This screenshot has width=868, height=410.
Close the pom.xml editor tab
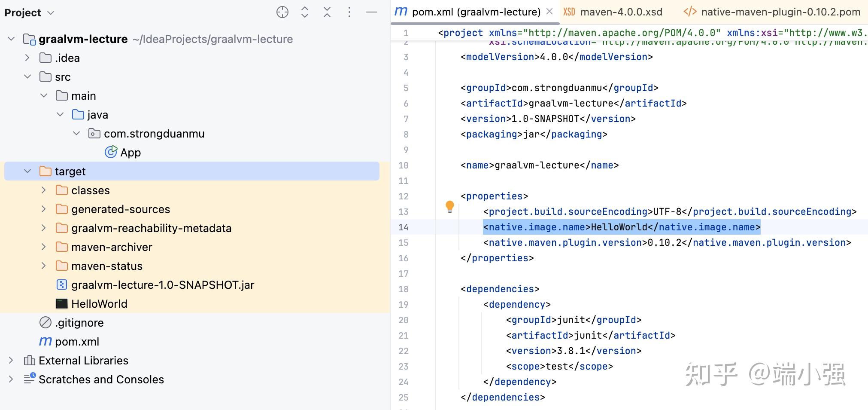(x=550, y=12)
